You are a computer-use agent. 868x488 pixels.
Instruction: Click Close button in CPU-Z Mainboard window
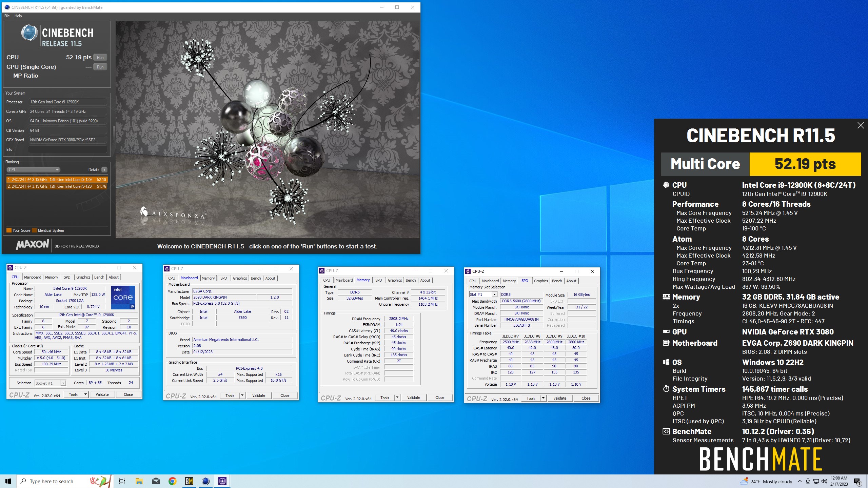point(285,395)
